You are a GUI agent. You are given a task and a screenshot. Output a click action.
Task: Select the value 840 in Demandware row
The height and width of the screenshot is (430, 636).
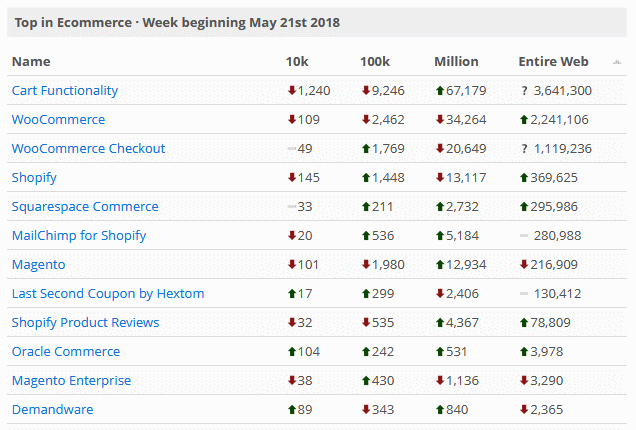(x=457, y=410)
